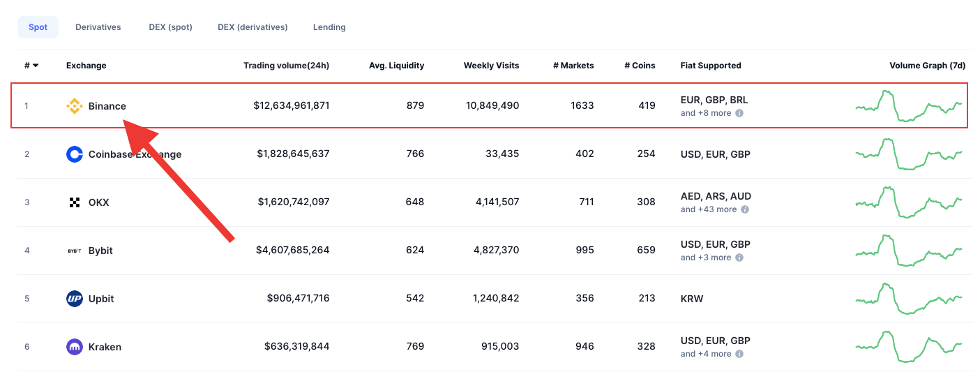
Task: Click Bybit coins count 659
Action: (647, 251)
